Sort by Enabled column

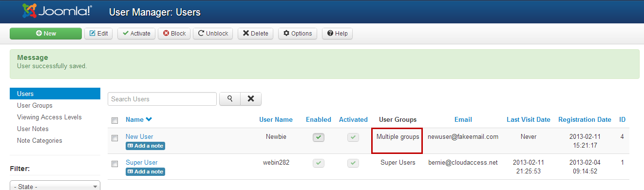click(x=319, y=119)
